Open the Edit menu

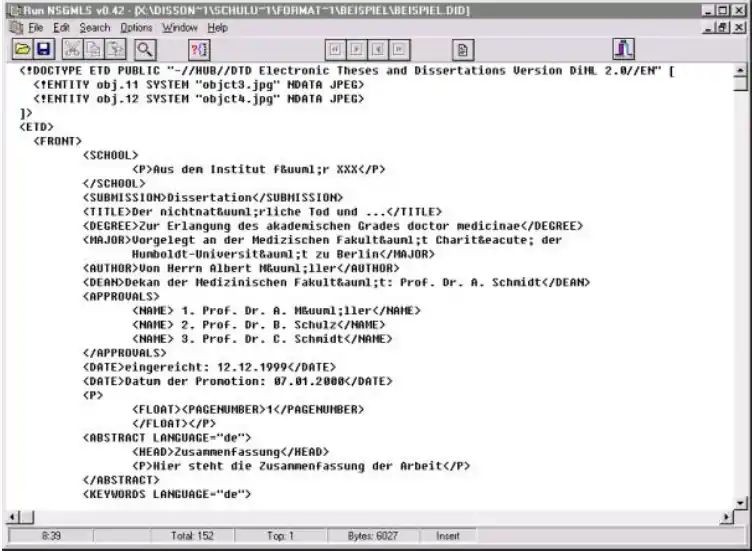pyautogui.click(x=61, y=28)
